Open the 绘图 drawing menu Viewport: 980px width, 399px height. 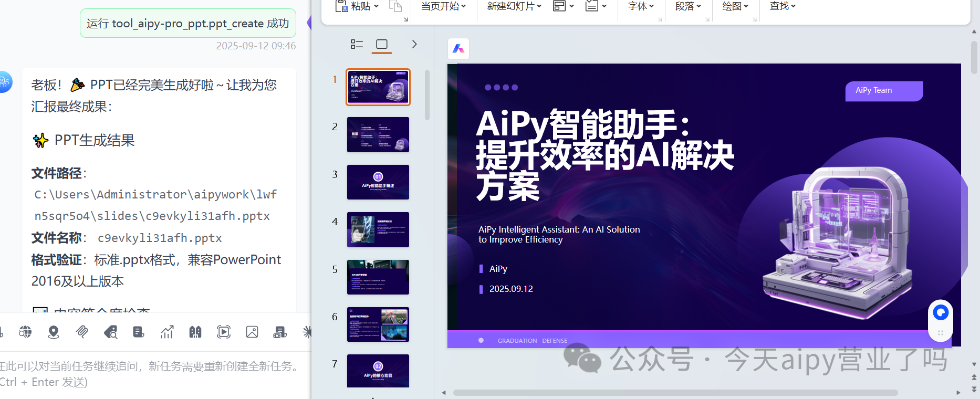[735, 6]
